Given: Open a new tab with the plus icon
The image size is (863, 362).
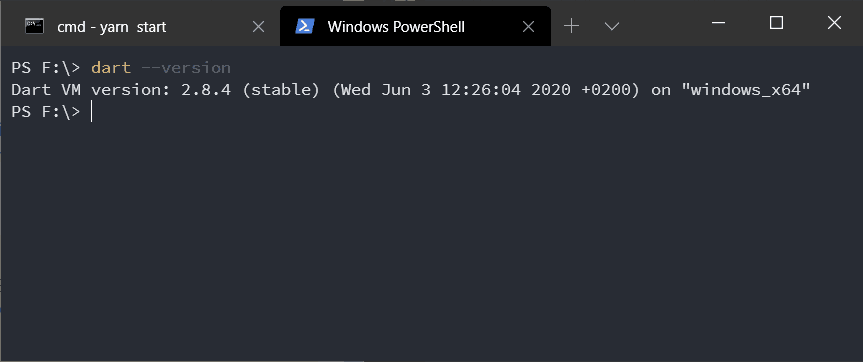Looking at the screenshot, I should [572, 26].
